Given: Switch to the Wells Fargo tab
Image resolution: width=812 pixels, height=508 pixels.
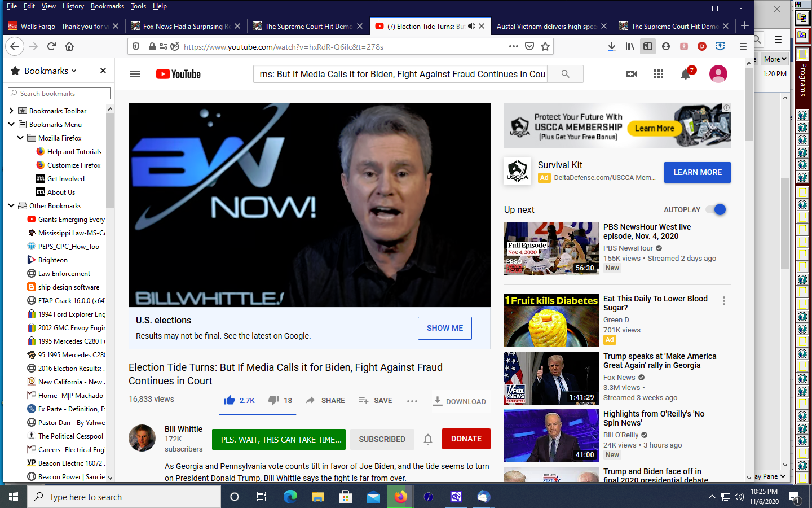Looking at the screenshot, I should [x=64, y=26].
